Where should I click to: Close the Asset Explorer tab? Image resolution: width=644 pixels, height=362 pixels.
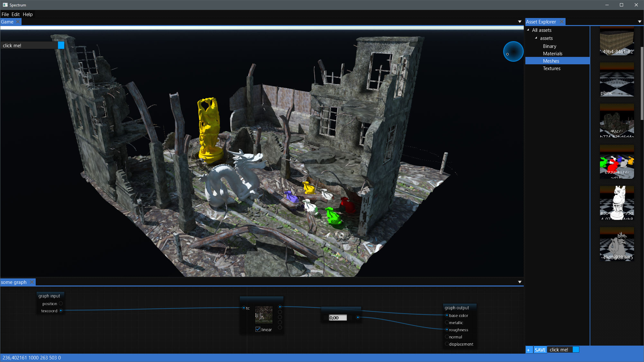562,22
